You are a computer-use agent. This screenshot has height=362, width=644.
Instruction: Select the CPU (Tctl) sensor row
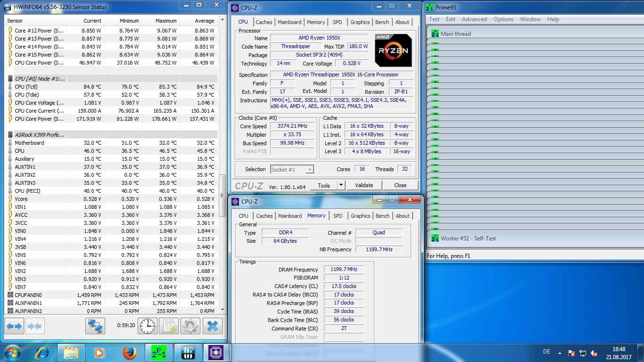click(111, 87)
